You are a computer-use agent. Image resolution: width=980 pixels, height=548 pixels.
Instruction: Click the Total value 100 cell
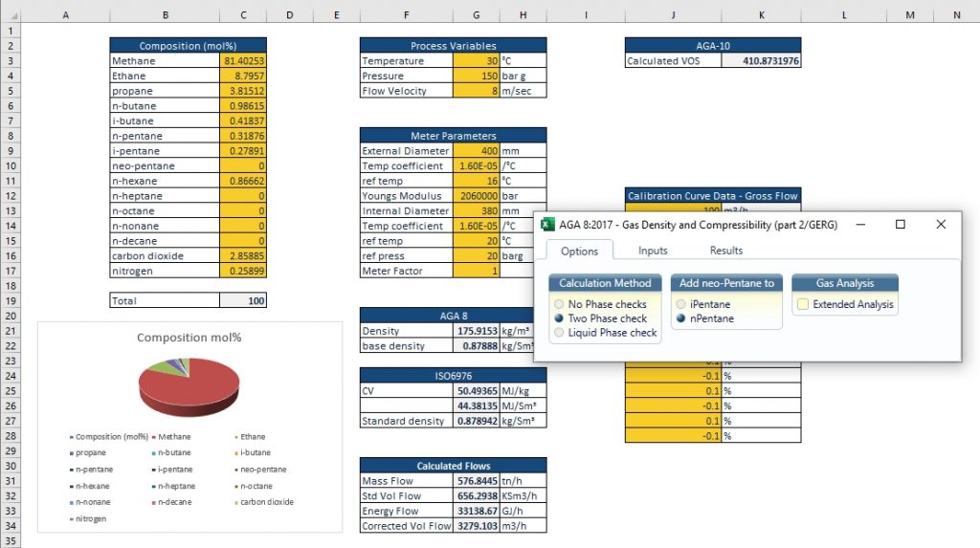point(243,300)
